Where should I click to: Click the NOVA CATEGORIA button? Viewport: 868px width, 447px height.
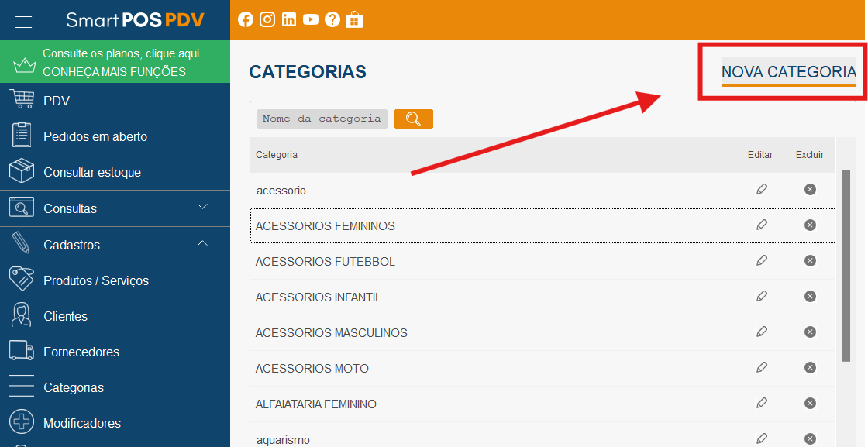(789, 72)
